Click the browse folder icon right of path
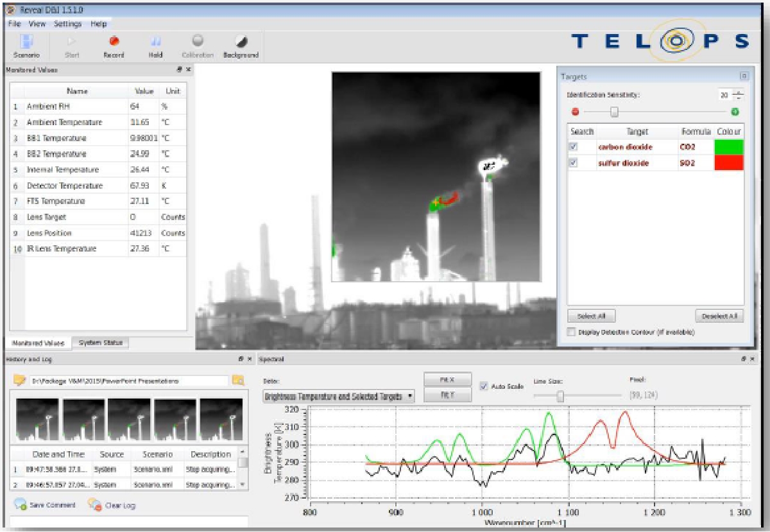The image size is (770, 532). pos(238,381)
